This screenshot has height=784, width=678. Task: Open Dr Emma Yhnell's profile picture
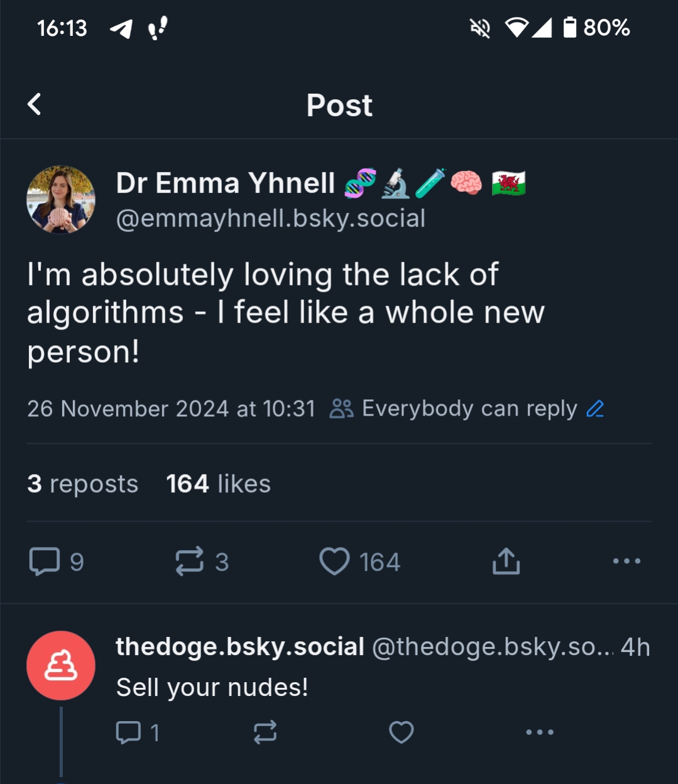click(61, 200)
